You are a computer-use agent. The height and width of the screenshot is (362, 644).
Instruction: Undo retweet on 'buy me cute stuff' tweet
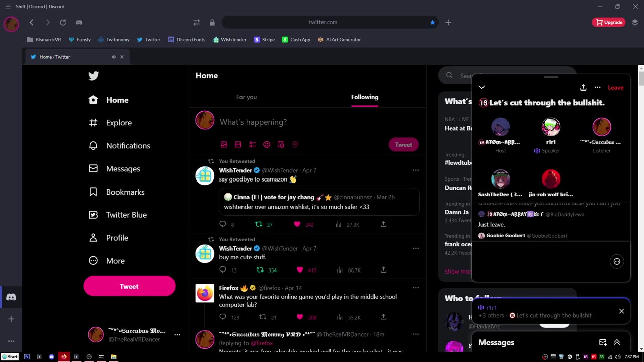[260, 270]
